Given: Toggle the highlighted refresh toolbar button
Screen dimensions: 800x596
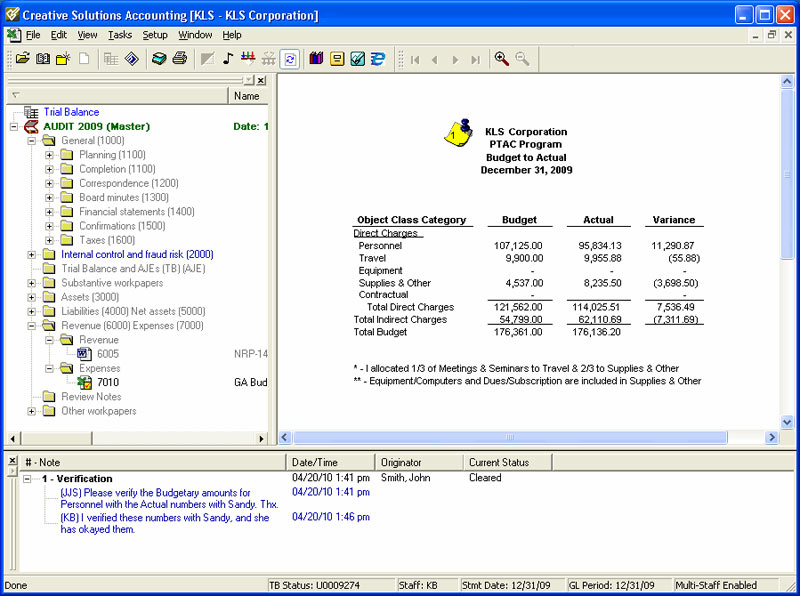Looking at the screenshot, I should [290, 59].
